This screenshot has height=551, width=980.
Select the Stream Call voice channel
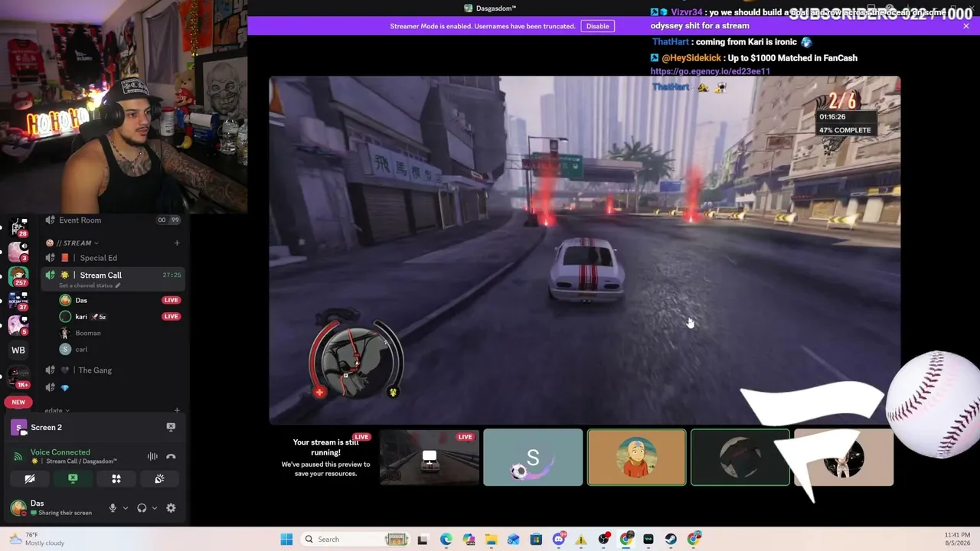pyautogui.click(x=113, y=275)
